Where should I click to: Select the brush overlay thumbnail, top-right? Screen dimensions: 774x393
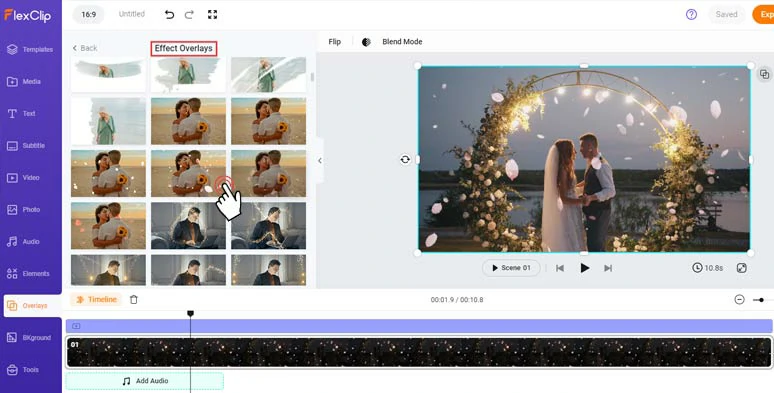point(269,75)
